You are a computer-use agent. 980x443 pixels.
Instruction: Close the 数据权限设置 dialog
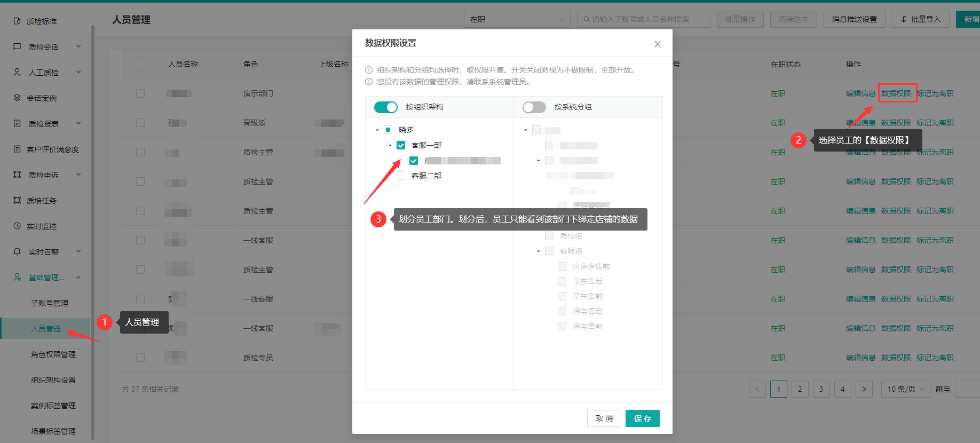pos(658,44)
